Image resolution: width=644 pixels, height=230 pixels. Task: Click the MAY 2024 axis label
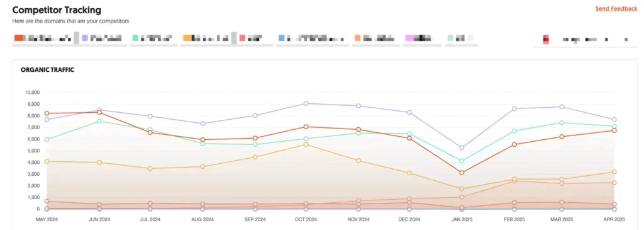pyautogui.click(x=47, y=219)
